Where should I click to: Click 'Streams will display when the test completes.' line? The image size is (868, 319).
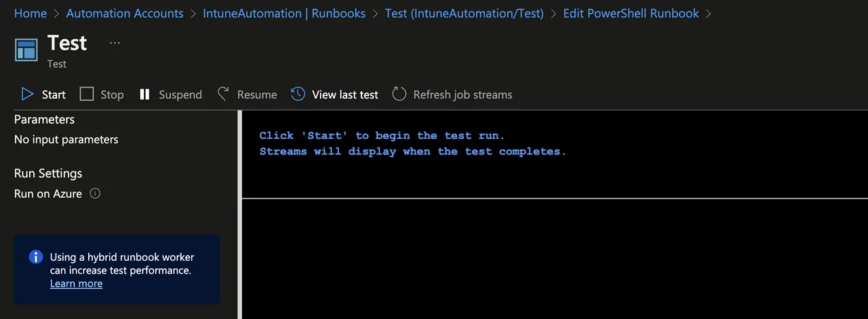coord(412,152)
